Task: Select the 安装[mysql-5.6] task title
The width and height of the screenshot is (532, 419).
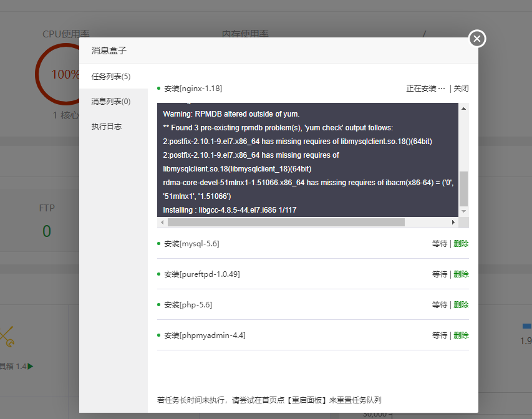Action: click(191, 244)
